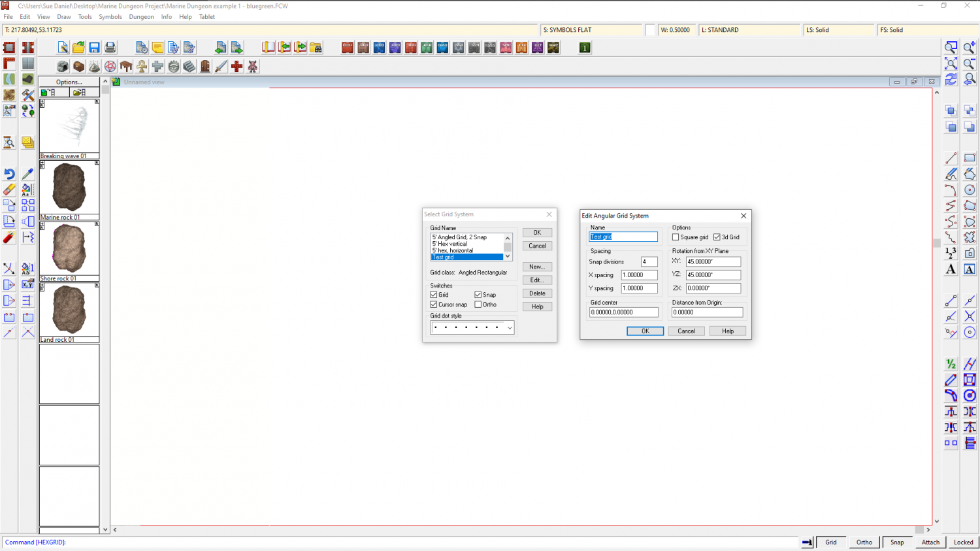Click the Zoom Extents icon
Viewport: 980px width, 551px height.
[951, 63]
